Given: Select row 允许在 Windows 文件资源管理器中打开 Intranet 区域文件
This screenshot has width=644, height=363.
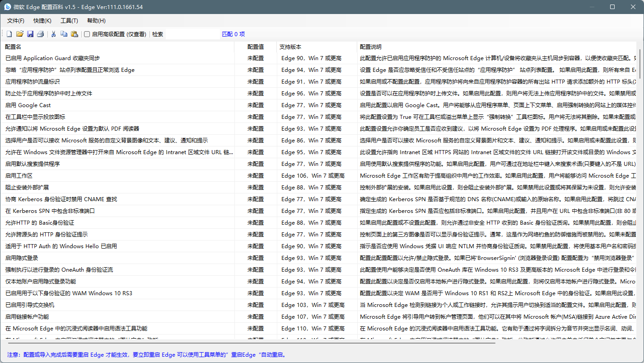Looking at the screenshot, I should pyautogui.click(x=319, y=152).
